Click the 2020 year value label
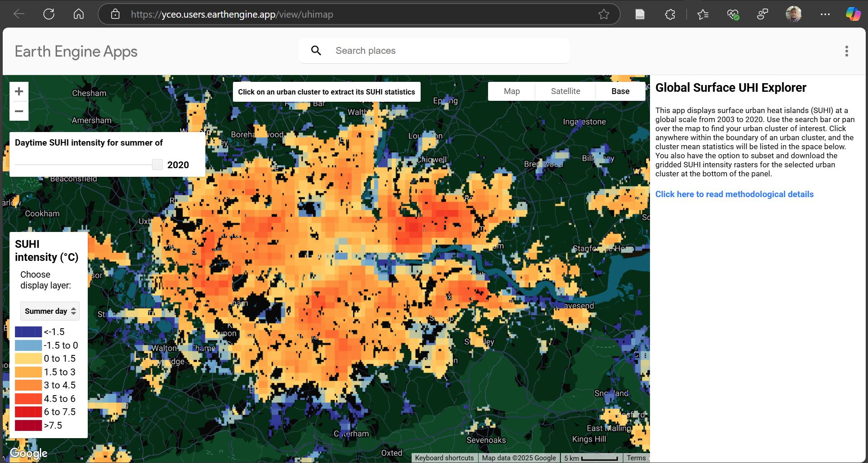This screenshot has width=868, height=463. [178, 165]
